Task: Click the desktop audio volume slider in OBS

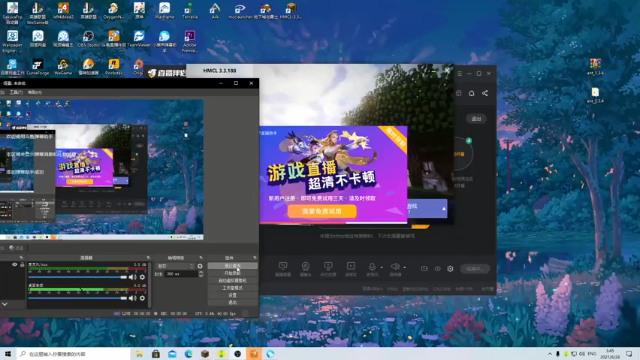Action: click(x=78, y=298)
